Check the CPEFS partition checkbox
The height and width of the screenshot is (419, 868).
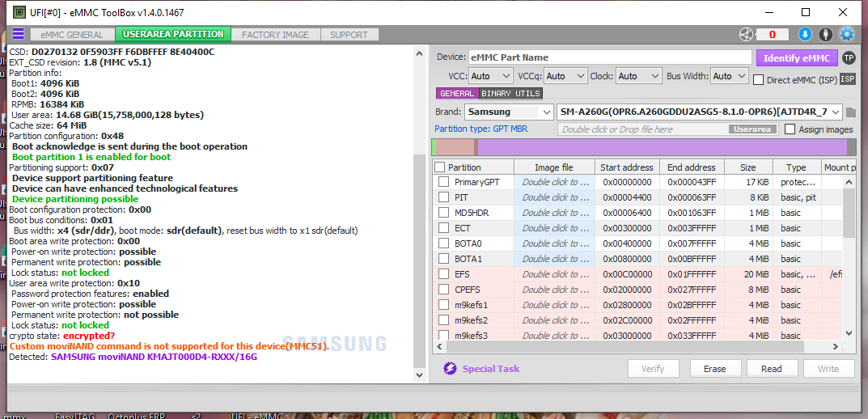pyautogui.click(x=443, y=290)
